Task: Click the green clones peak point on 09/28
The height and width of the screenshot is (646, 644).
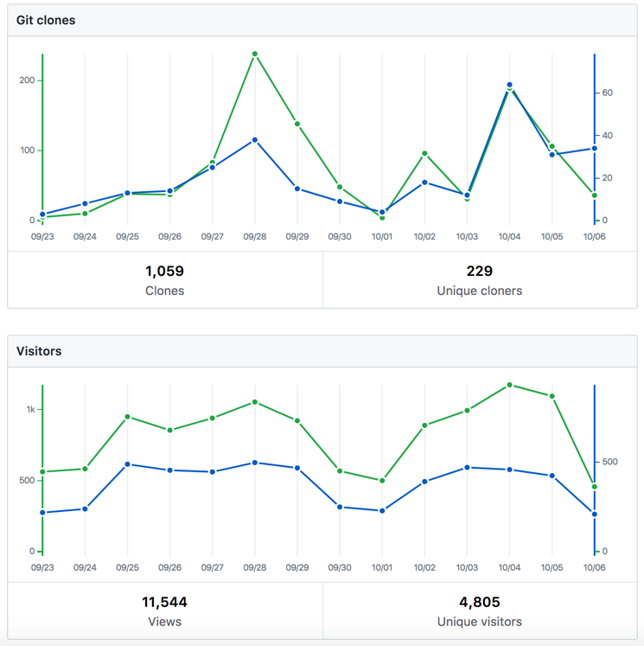Action: click(255, 54)
